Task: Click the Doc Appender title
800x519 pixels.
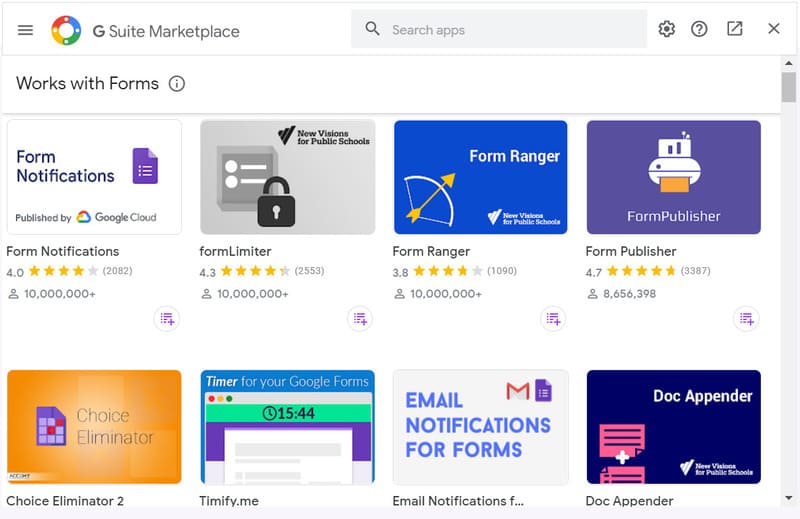Action: click(629, 501)
